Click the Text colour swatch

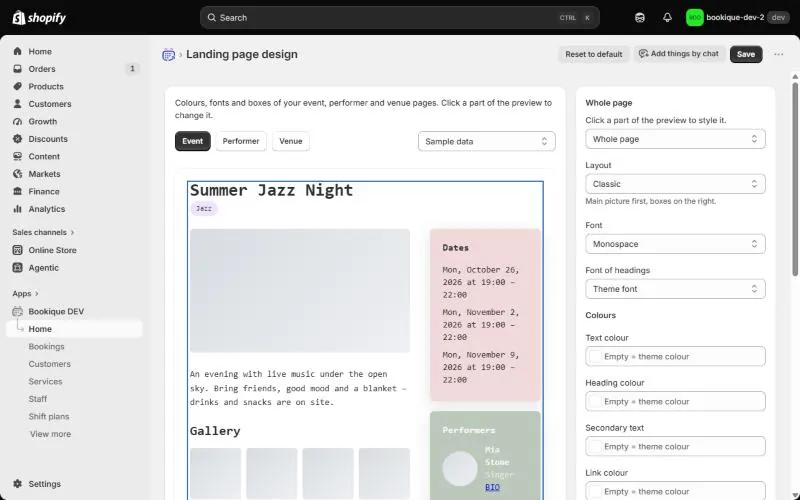pos(595,357)
